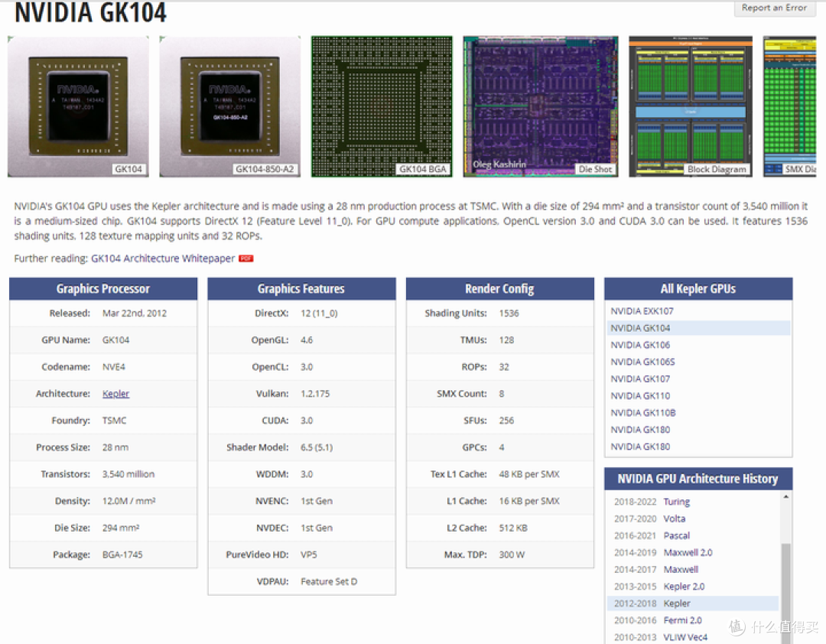Click the L2 Cache value 512 KB

click(x=513, y=528)
